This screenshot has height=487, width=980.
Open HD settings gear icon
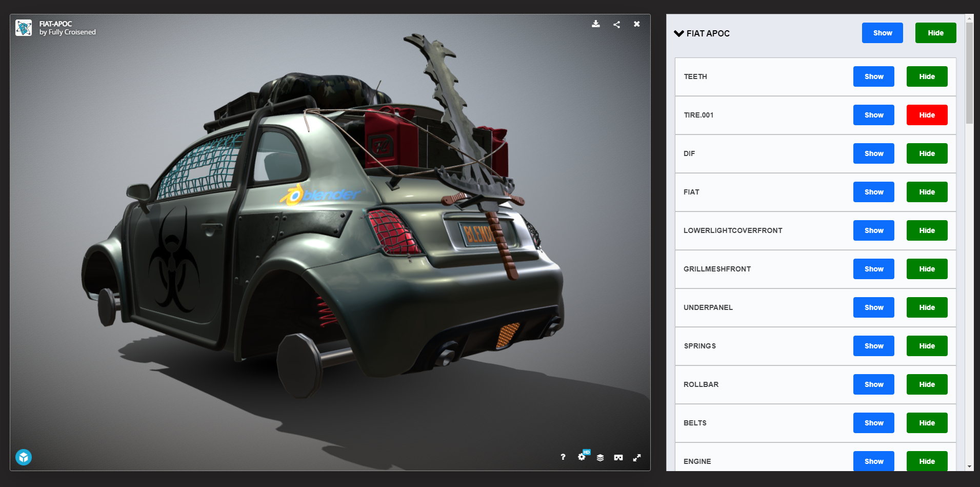click(582, 457)
